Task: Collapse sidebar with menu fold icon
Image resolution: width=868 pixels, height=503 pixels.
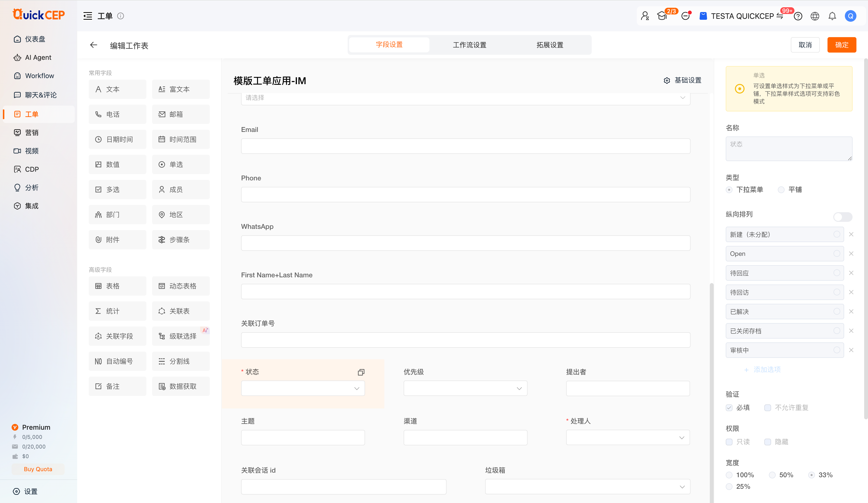Action: [88, 16]
